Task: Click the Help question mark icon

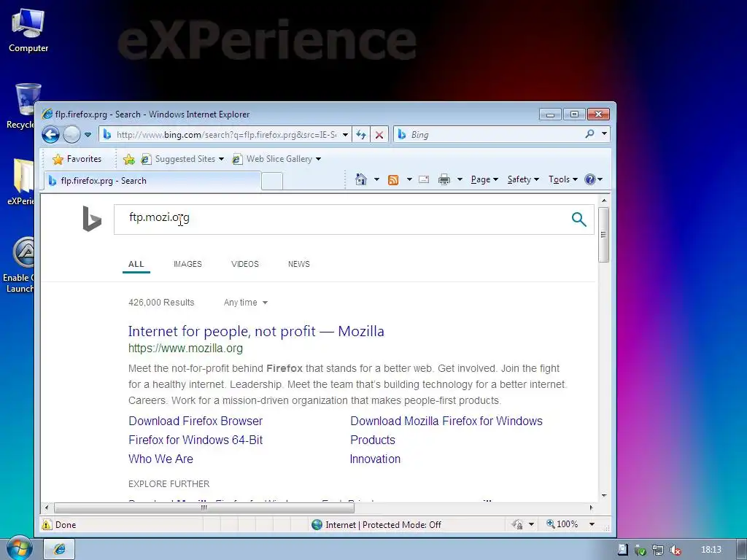Action: [589, 179]
